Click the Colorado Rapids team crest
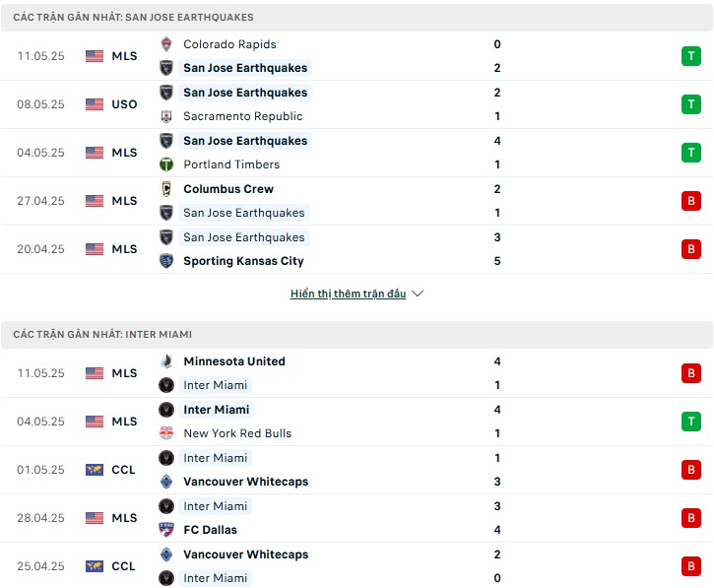Screen dimensions: 714x588 [166, 44]
